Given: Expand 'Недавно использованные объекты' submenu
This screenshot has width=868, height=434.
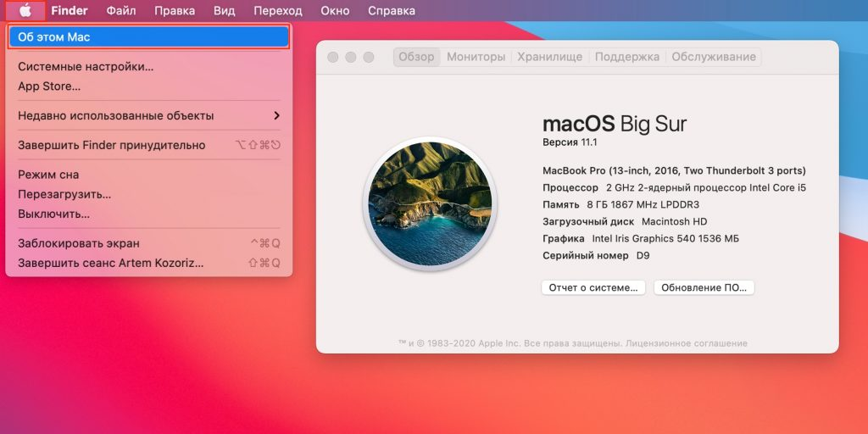Looking at the screenshot, I should pos(149,115).
